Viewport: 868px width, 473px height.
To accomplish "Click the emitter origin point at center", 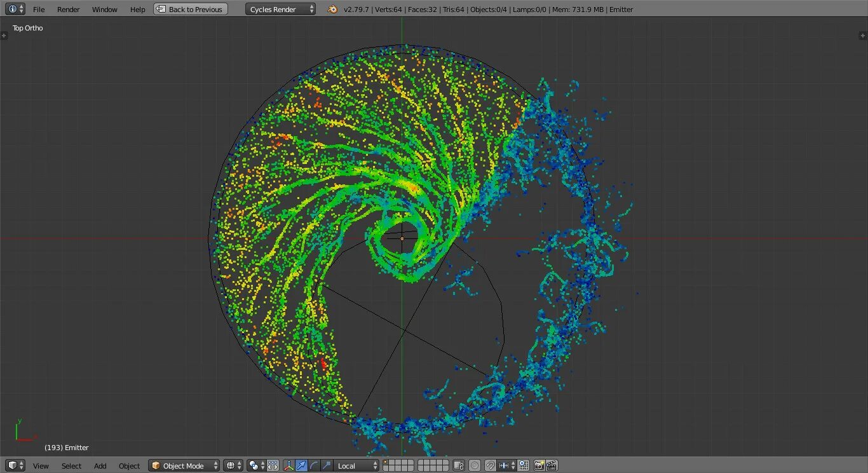I will coord(402,238).
